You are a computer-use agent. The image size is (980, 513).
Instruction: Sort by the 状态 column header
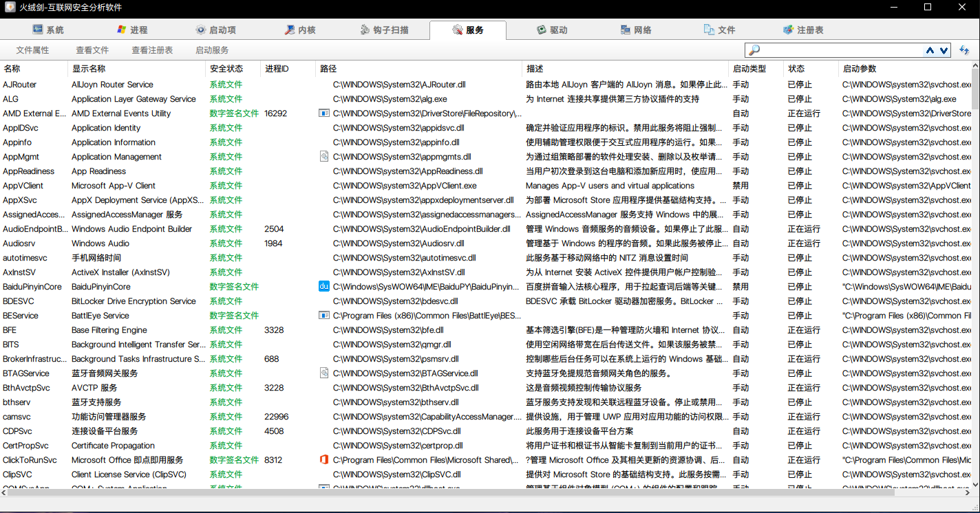[x=811, y=69]
